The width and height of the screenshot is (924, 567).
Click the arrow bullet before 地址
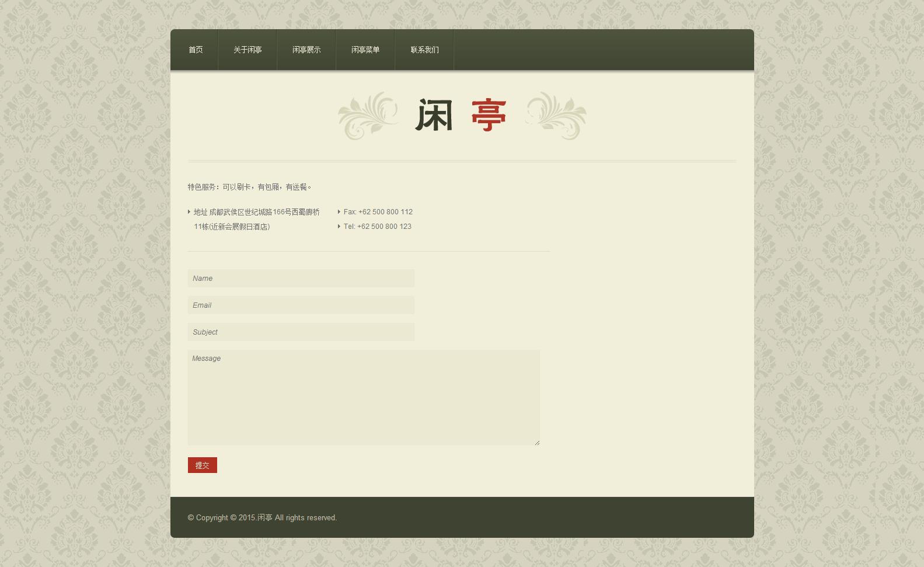[189, 212]
